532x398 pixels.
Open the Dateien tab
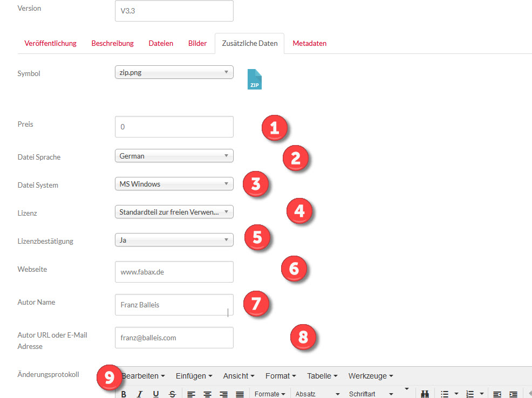pos(161,43)
